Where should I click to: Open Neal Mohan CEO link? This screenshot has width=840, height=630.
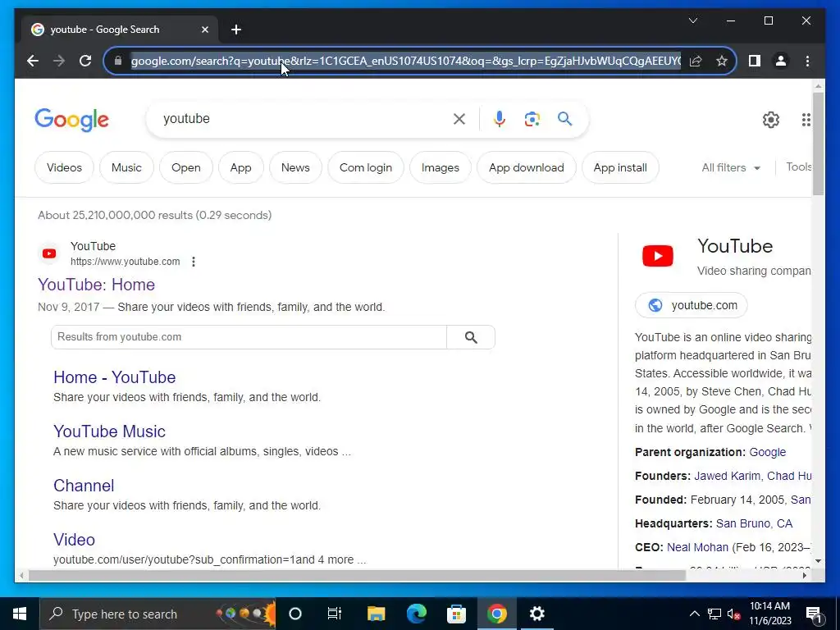(x=697, y=547)
